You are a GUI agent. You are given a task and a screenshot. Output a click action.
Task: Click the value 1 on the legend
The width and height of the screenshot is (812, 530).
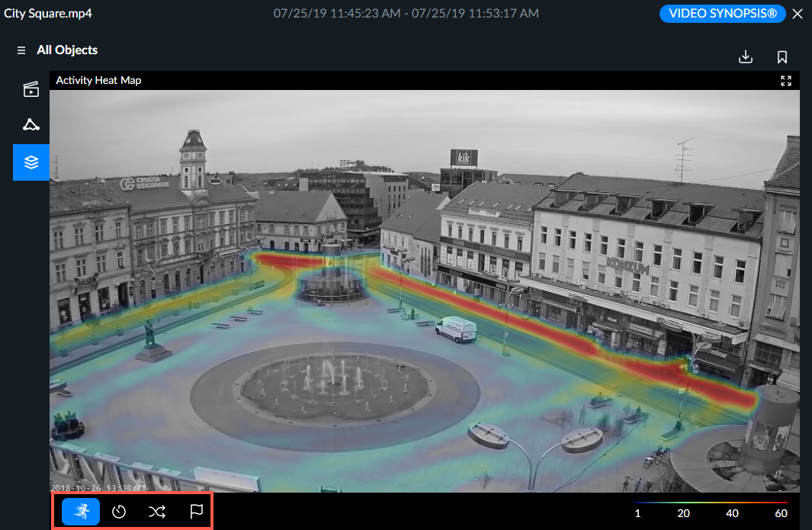click(637, 513)
